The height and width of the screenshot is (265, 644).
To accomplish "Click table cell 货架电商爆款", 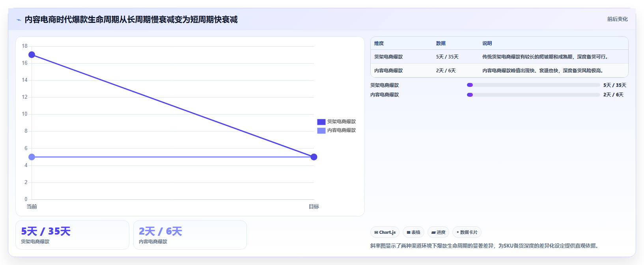I will [388, 57].
